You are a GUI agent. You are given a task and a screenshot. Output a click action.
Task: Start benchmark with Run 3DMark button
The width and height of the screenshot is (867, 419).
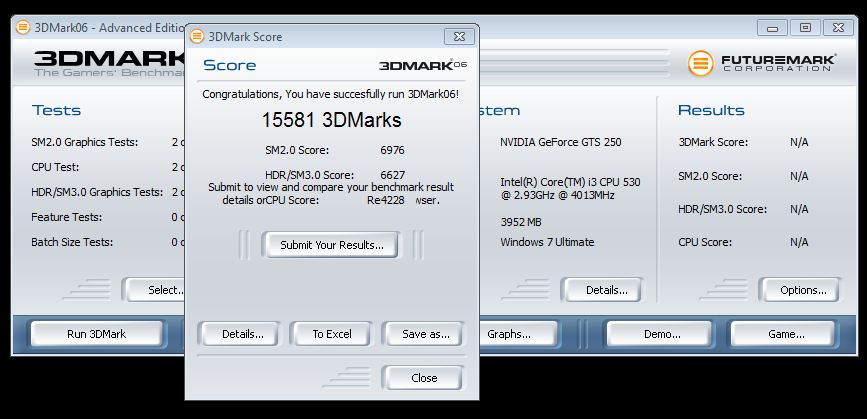[x=96, y=334]
